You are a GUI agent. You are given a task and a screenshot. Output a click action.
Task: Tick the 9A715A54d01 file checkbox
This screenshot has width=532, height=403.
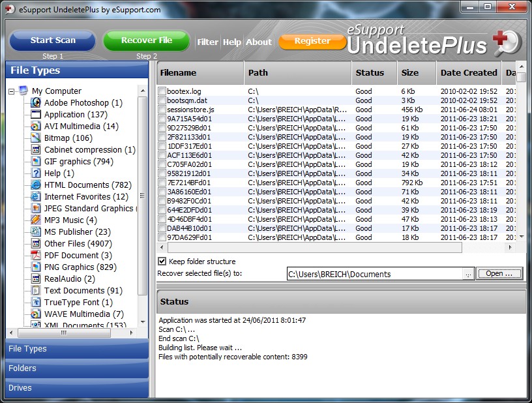[x=162, y=119]
